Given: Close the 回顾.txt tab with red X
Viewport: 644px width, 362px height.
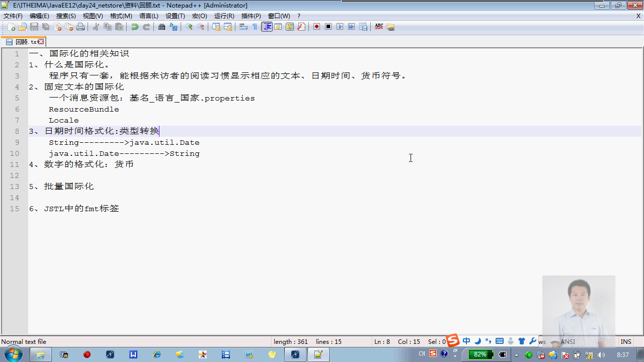Looking at the screenshot, I should (x=41, y=42).
